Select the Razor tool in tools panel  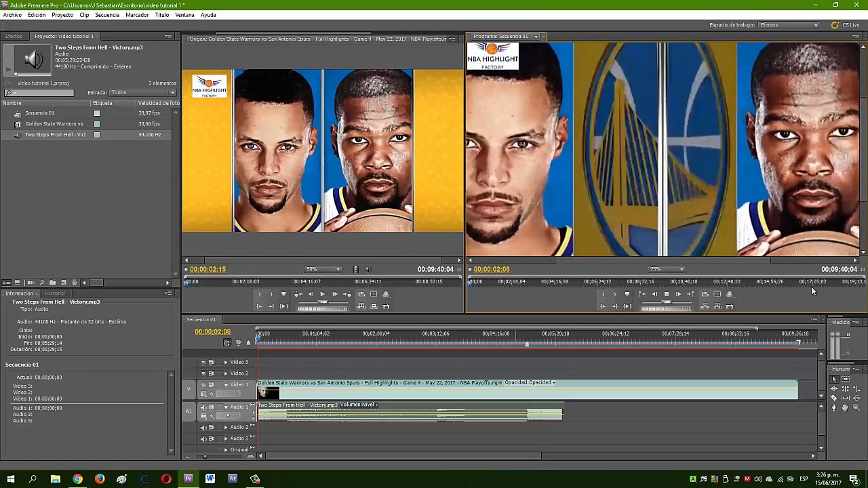pyautogui.click(x=833, y=398)
